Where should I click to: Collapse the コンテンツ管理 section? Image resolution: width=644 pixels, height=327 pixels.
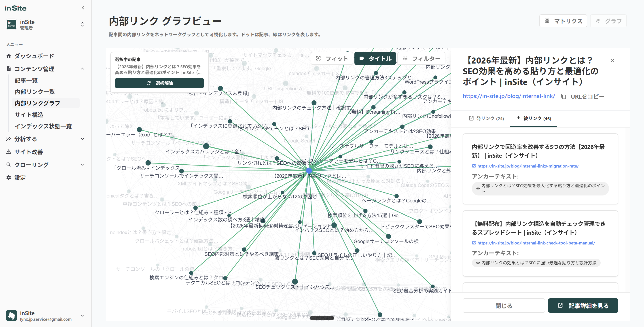click(83, 69)
